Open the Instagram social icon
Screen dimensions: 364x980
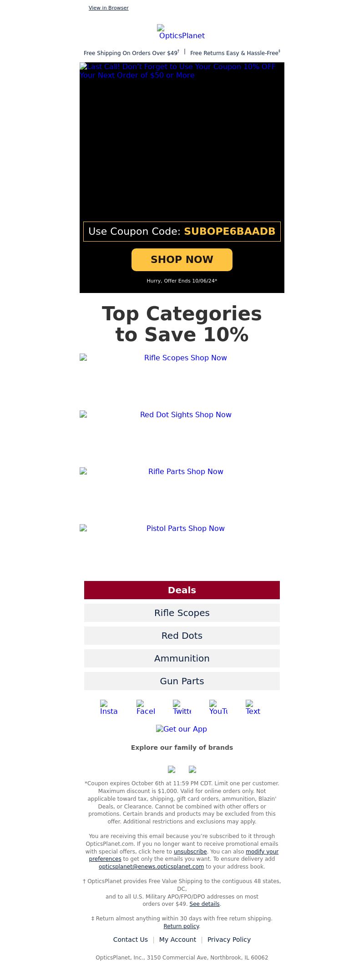[x=109, y=707]
